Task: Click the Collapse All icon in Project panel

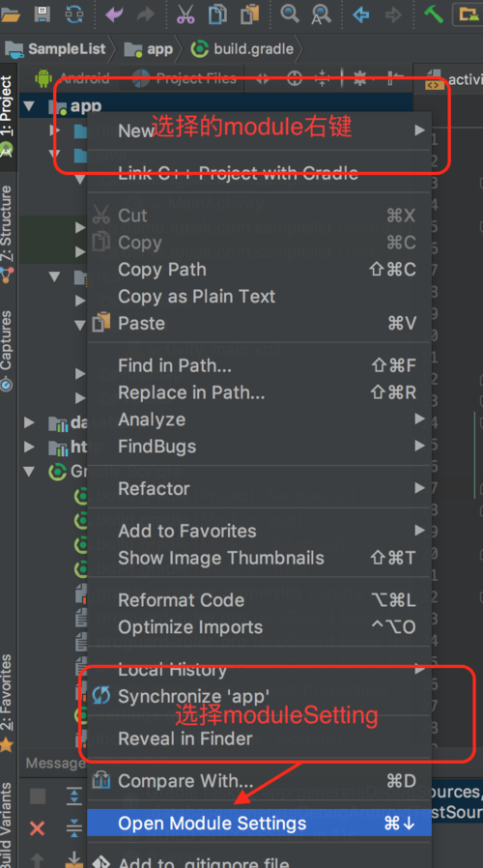Action: click(x=322, y=78)
